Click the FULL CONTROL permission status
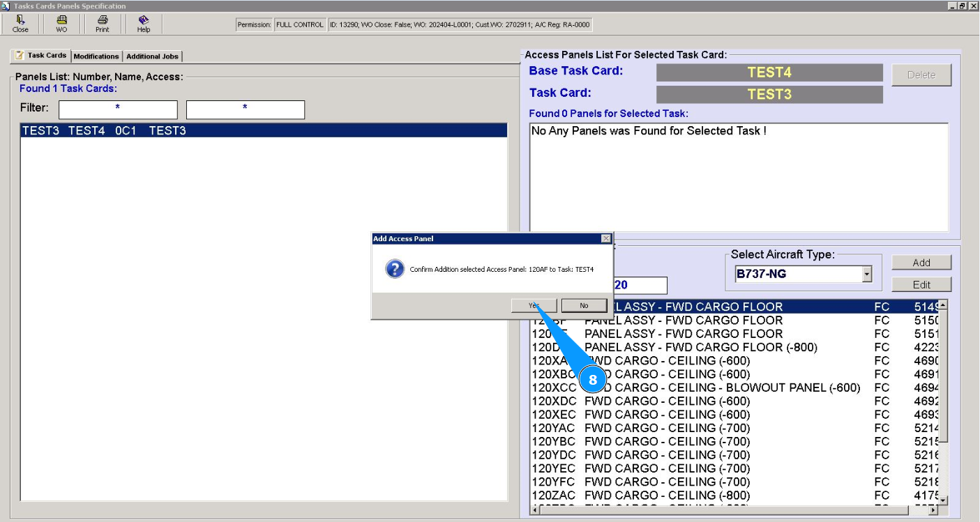 pos(300,24)
